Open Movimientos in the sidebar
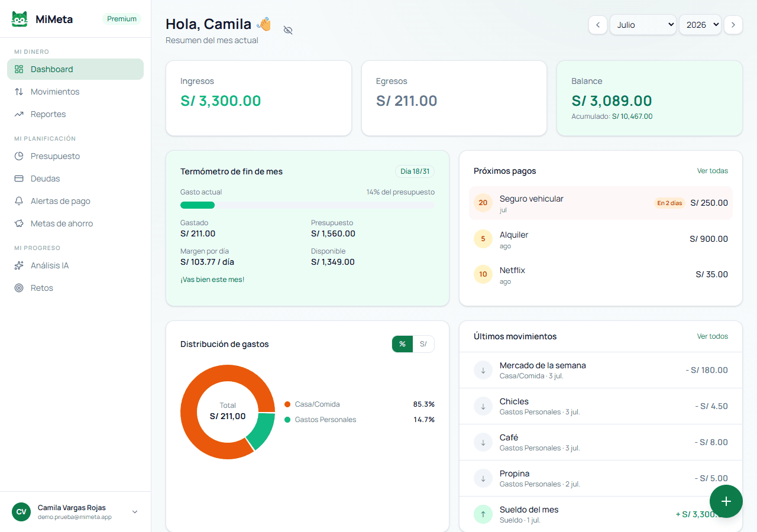 pos(75,92)
